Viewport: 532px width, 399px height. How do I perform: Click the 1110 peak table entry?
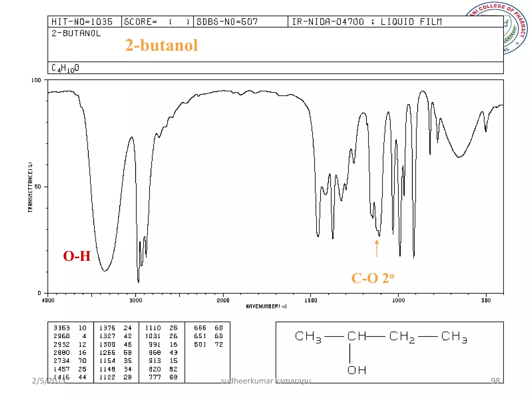[153, 328]
